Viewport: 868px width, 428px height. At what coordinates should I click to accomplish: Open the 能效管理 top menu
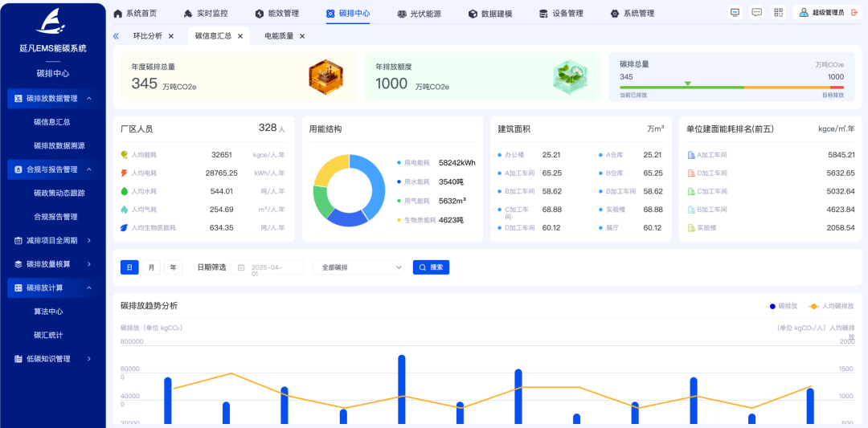276,14
